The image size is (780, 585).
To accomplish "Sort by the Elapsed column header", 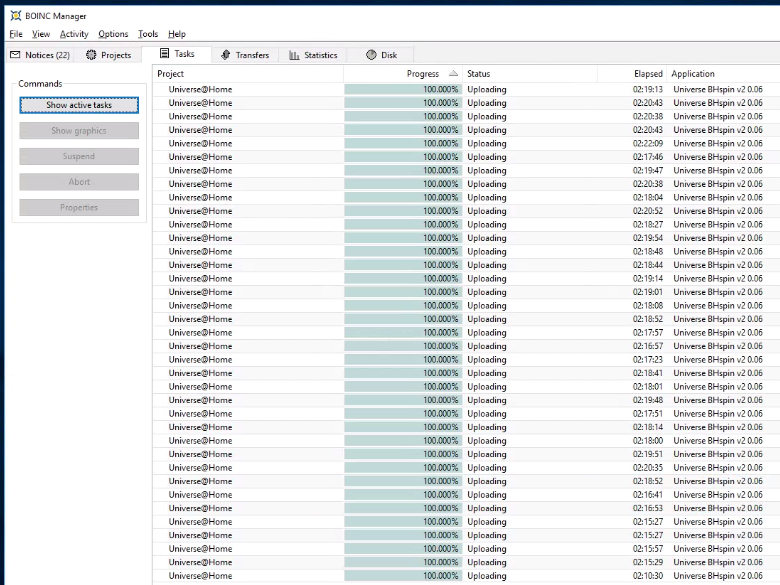I will click(632, 74).
